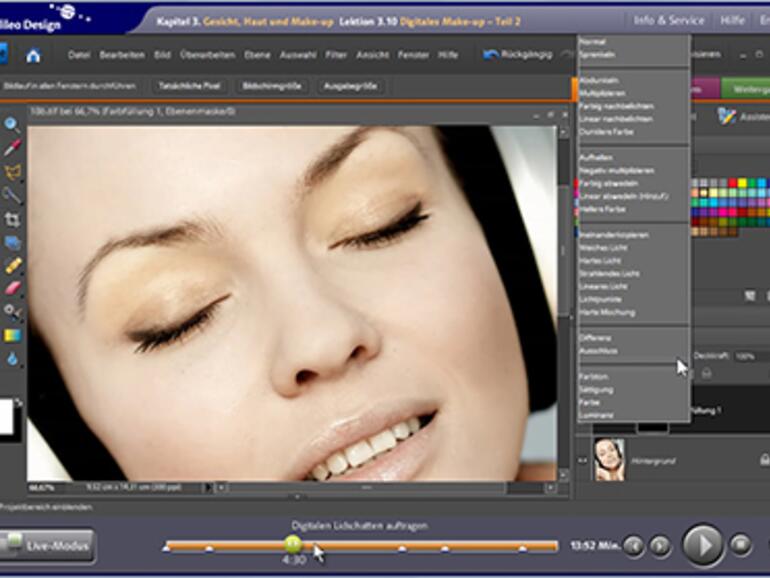Click the Home icon

point(33,56)
